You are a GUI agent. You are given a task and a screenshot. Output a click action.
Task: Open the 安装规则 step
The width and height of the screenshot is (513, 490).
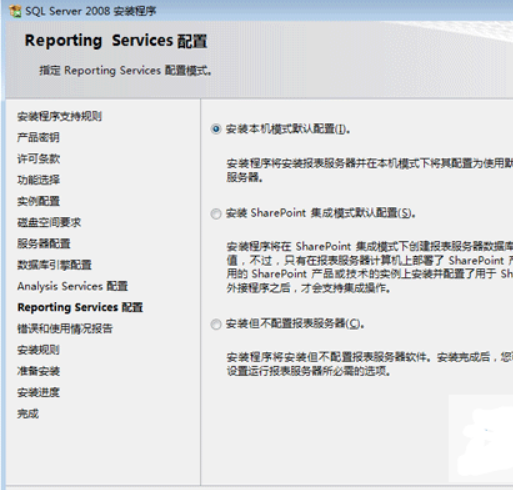(38, 350)
